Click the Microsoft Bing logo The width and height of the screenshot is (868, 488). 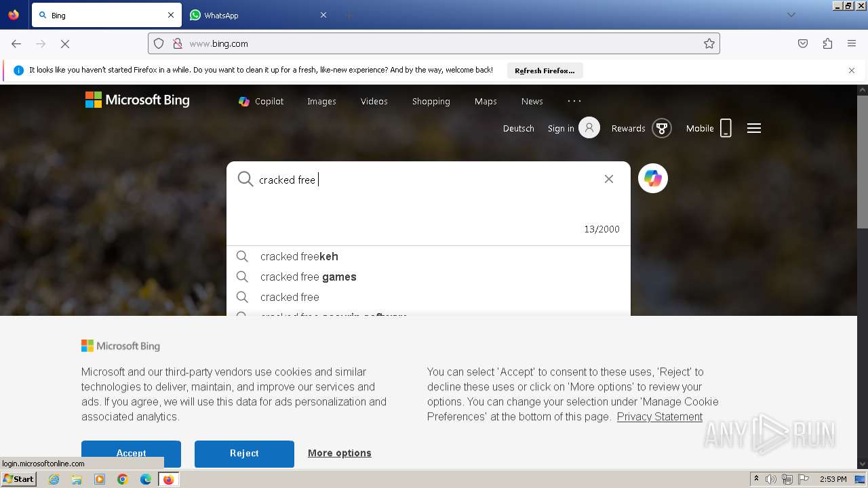tap(138, 100)
